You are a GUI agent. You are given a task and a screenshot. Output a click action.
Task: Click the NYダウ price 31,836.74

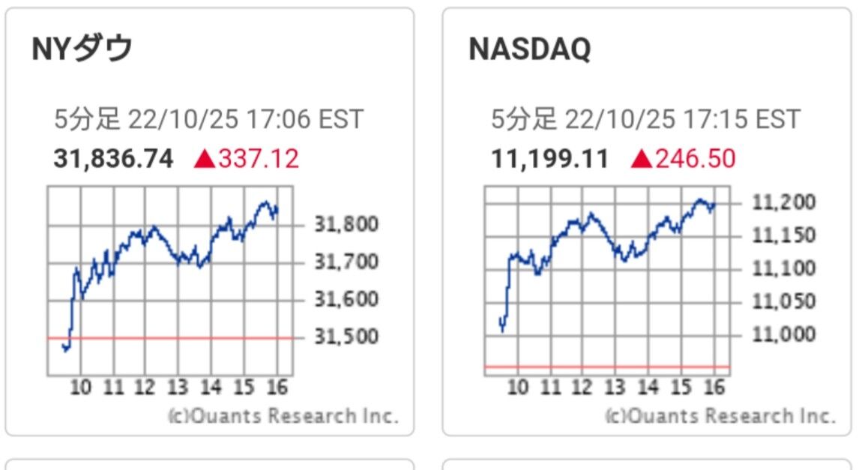click(113, 159)
